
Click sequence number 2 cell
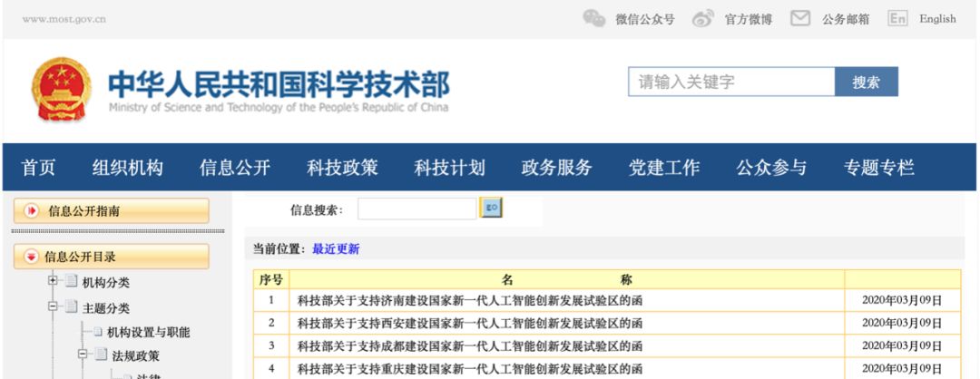click(271, 323)
